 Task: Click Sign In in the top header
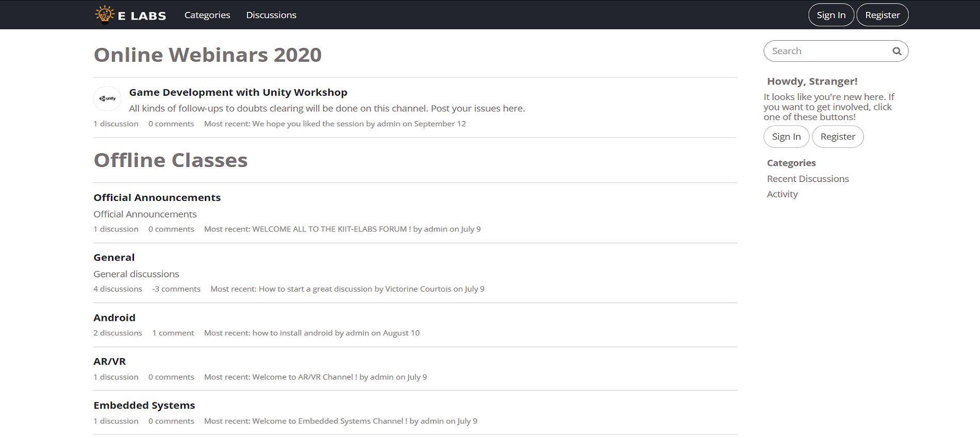coord(830,15)
